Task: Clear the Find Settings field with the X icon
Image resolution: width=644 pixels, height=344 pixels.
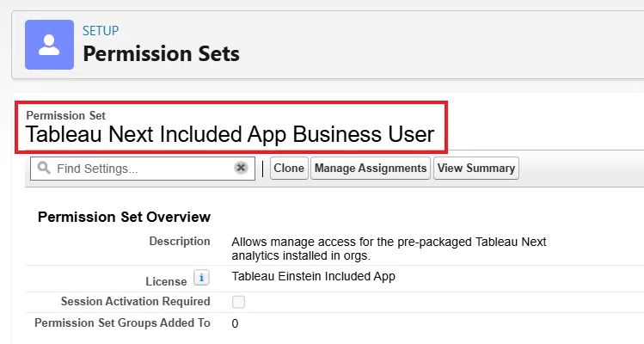Action: 241,168
